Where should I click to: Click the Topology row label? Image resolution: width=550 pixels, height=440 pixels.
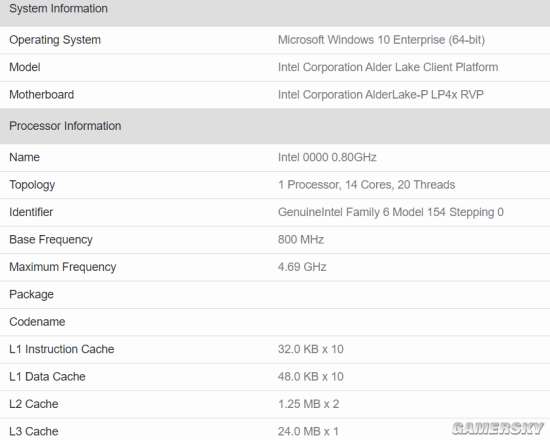32,185
